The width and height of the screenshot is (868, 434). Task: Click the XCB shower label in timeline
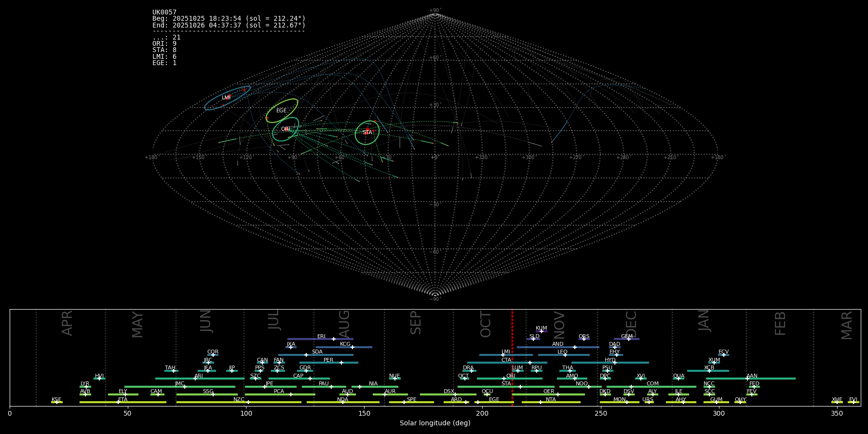[709, 368]
